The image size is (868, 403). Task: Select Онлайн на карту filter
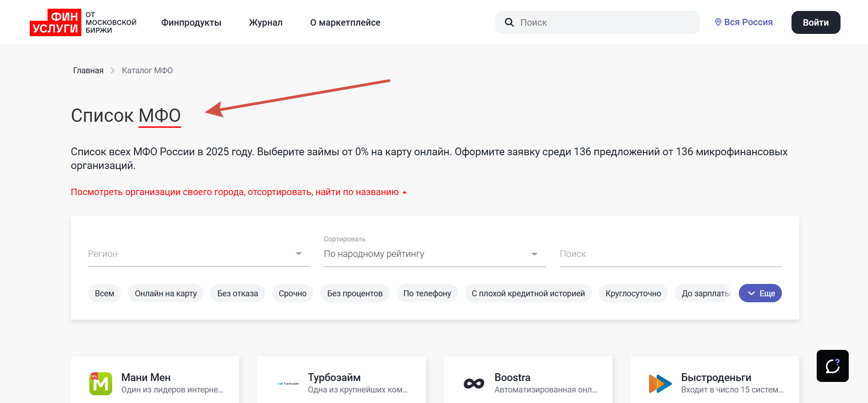(x=166, y=294)
